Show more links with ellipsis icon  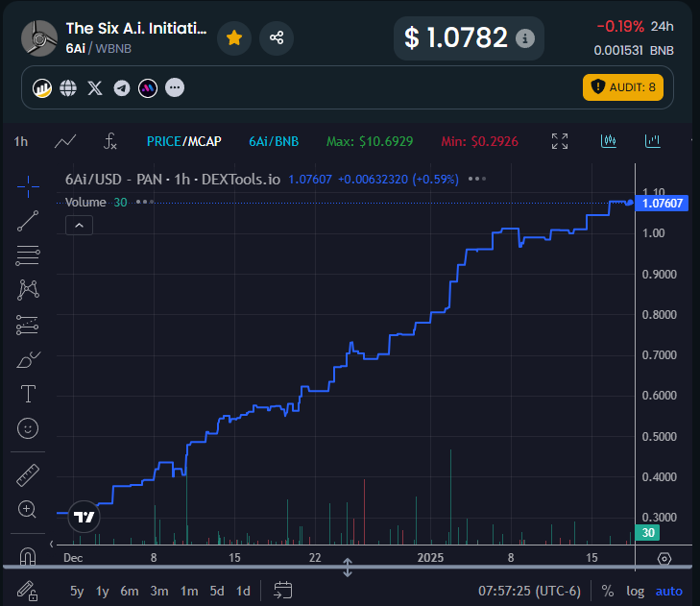175,87
